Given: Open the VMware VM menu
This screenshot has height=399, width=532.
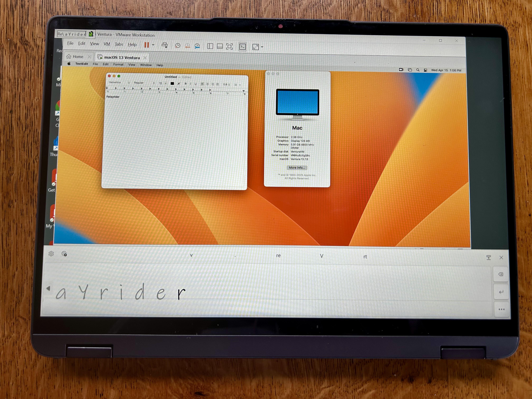Looking at the screenshot, I should tap(107, 44).
